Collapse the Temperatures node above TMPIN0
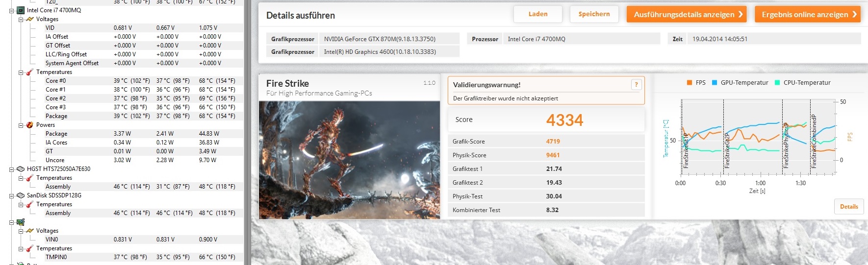This screenshot has height=265, width=868. 21,248
